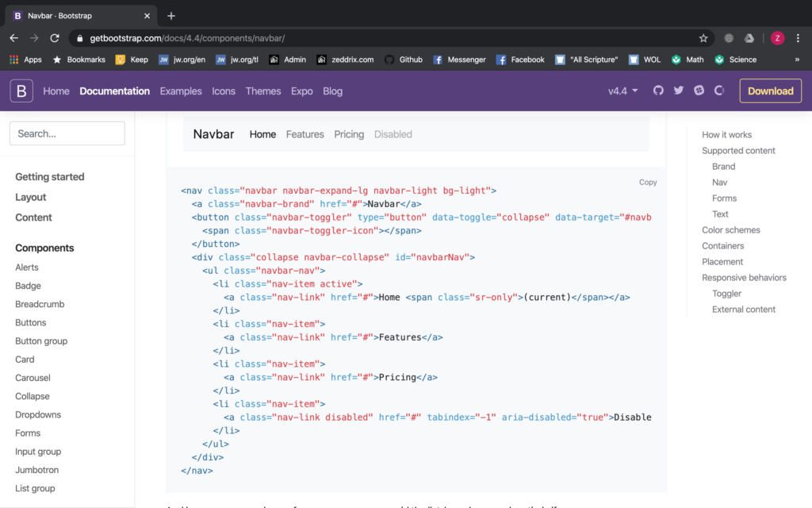Click the Google Drive extension icon
Image resolution: width=812 pixels, height=508 pixels.
coord(749,38)
